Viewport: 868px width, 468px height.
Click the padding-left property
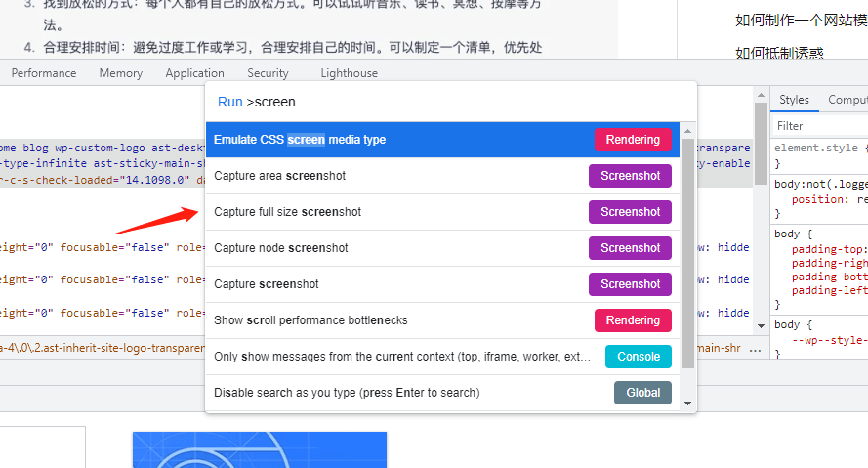pos(829,291)
